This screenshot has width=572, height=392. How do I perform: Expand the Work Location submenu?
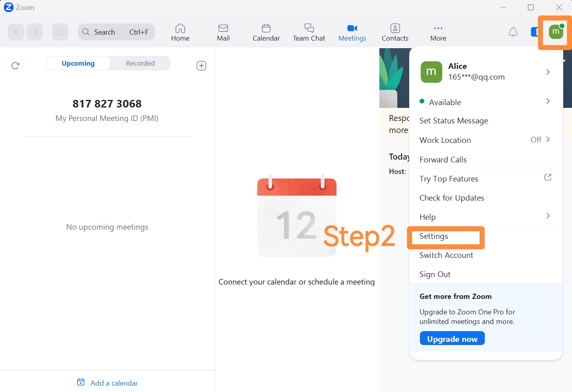click(x=486, y=140)
